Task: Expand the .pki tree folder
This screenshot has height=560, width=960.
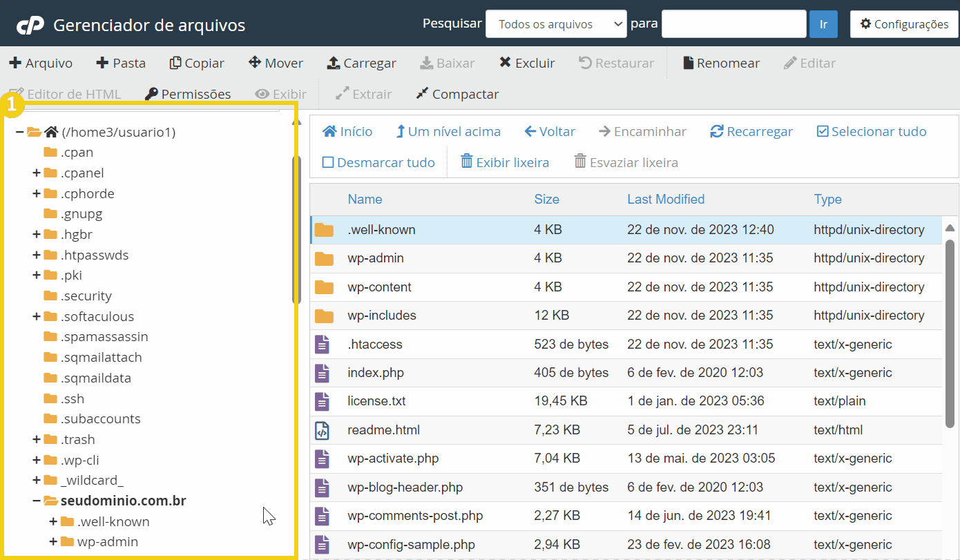Action: coord(37,275)
